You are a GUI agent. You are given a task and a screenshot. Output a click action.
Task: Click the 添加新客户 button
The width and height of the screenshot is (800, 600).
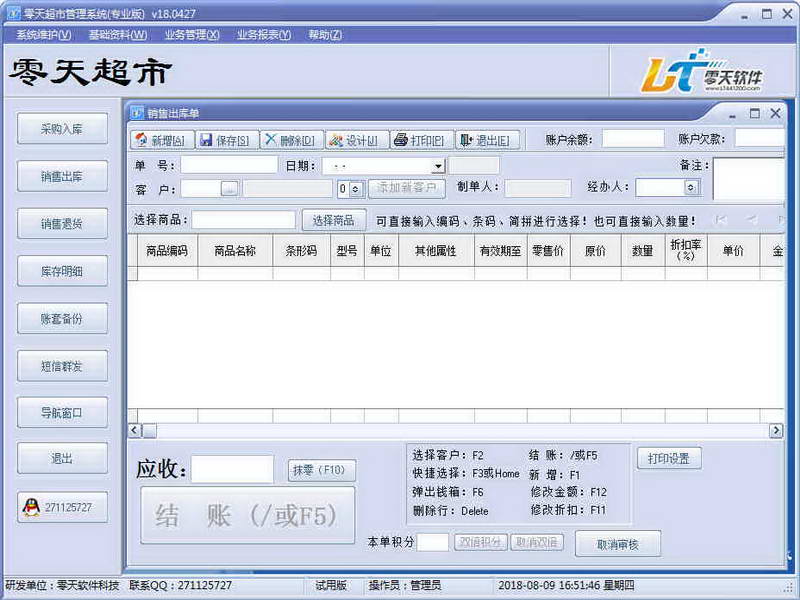pos(407,188)
